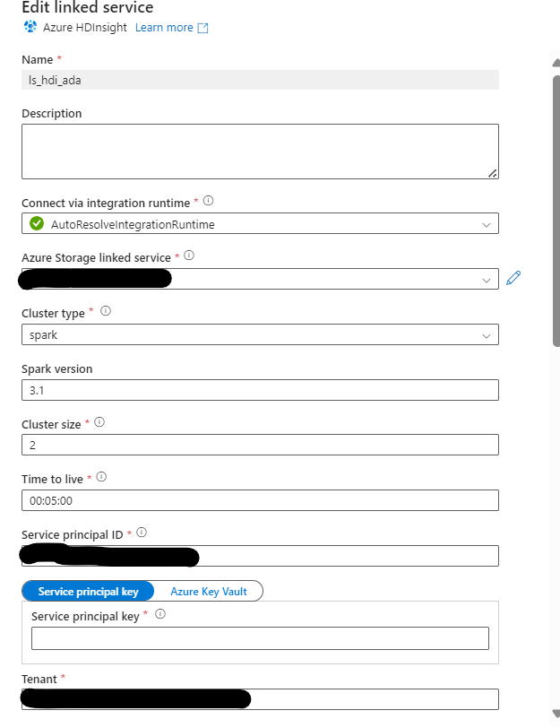560x728 pixels.
Task: Show info for Cluster size
Action: 99,422
